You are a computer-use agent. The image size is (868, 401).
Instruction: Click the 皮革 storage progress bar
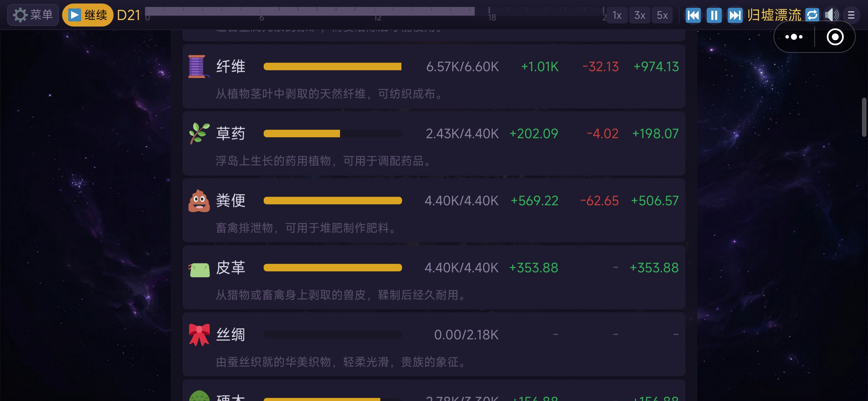coord(333,268)
